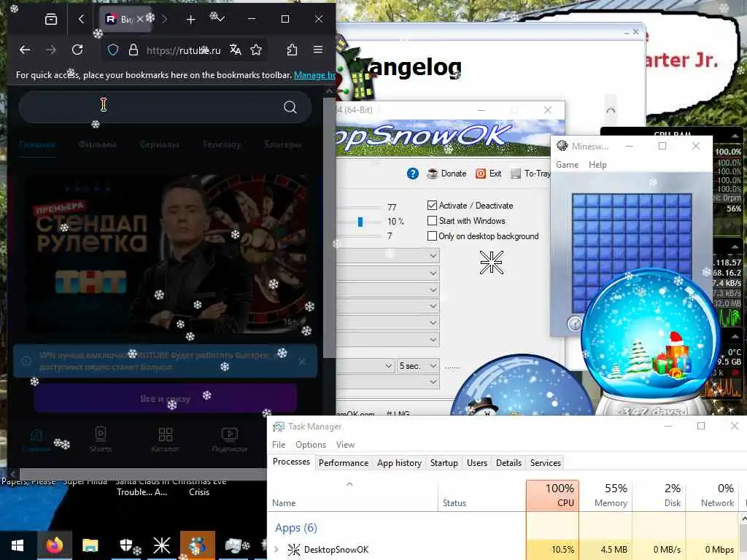Viewport: 747px width, 560px height.
Task: Click Firefox forward navigation arrow
Action: 51,50
